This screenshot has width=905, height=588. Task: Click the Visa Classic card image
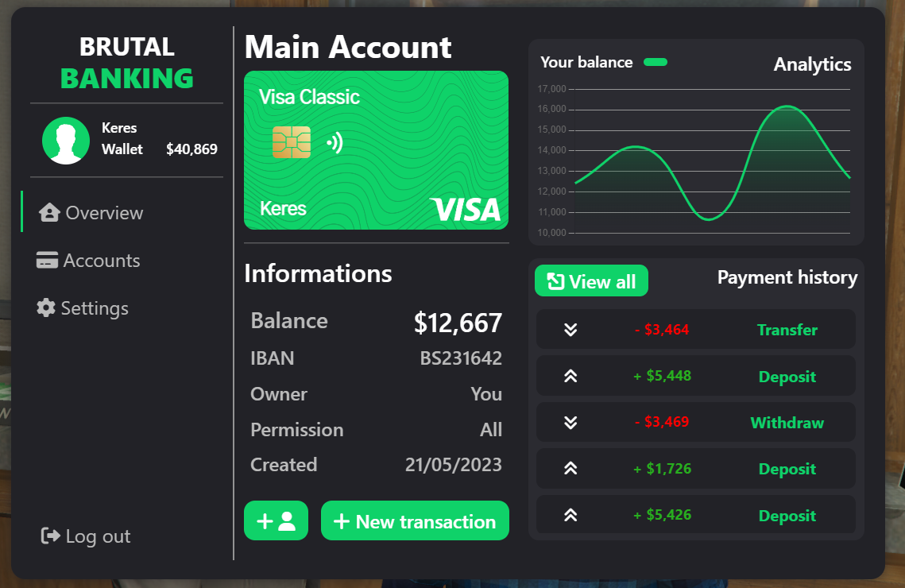pos(375,150)
